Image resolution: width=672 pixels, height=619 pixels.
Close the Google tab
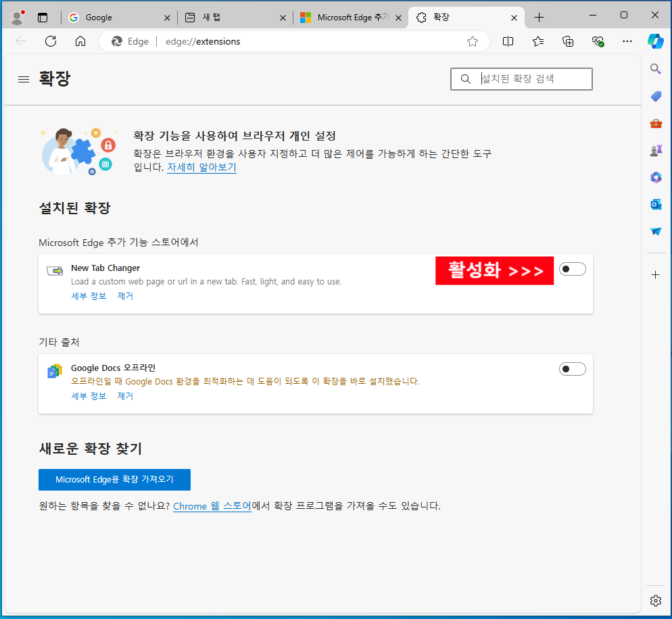pos(167,18)
